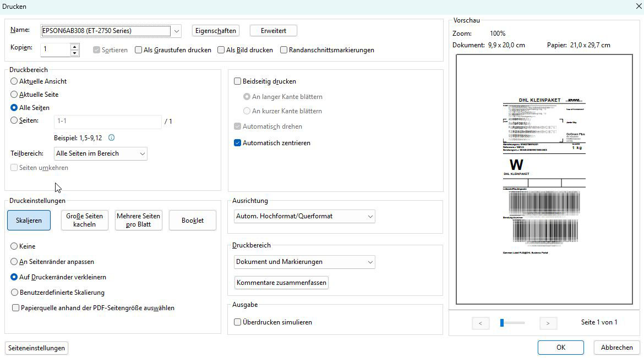Switch to Skalieren print mode
This screenshot has height=358, width=644.
[x=29, y=221]
